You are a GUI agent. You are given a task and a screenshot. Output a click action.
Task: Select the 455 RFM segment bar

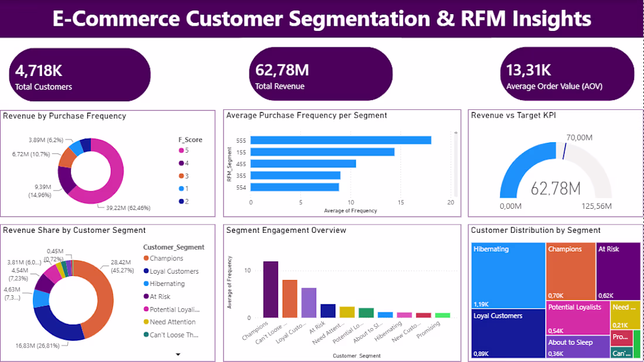[303, 164]
